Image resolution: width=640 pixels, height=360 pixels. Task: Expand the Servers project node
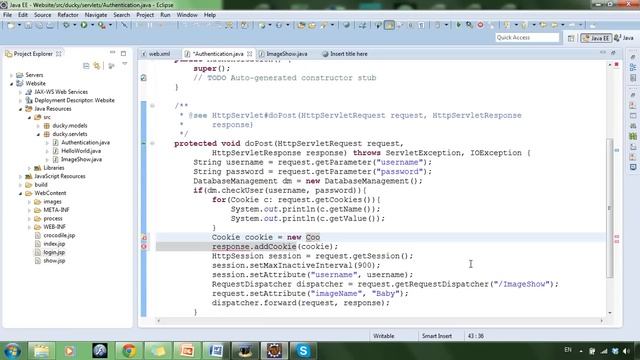[11, 75]
